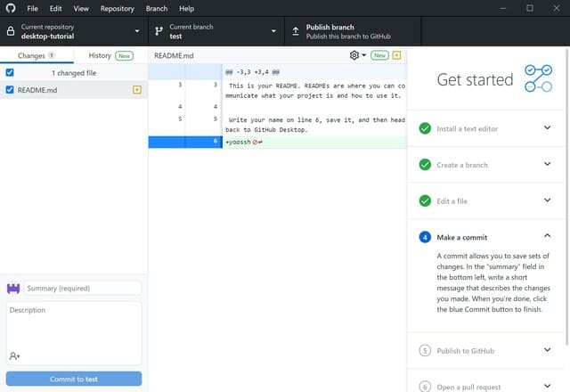The width and height of the screenshot is (570, 392).
Task: Click the commit author avatar icon
Action: 13,289
